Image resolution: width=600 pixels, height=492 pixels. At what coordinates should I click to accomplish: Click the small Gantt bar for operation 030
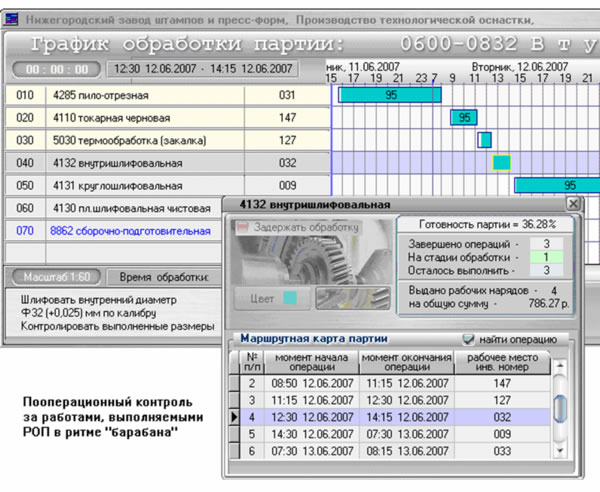484,140
